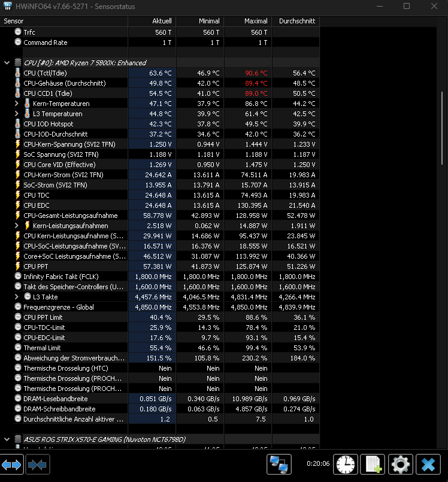The image size is (448, 482).
Task: Click 10.989 GB/s maximum read bandwidth
Action: pyautogui.click(x=250, y=399)
